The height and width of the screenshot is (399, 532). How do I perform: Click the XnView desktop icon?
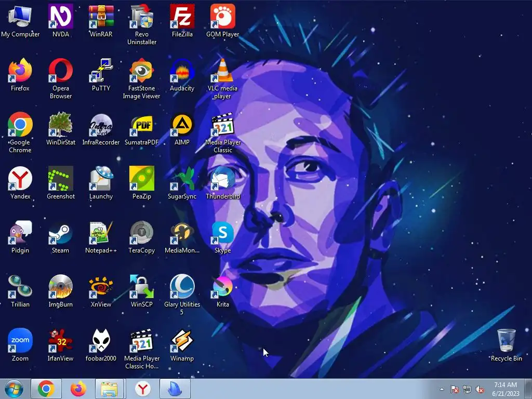click(101, 291)
